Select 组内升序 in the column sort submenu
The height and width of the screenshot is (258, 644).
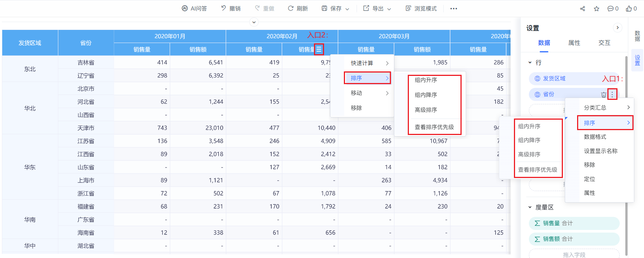[x=426, y=80]
